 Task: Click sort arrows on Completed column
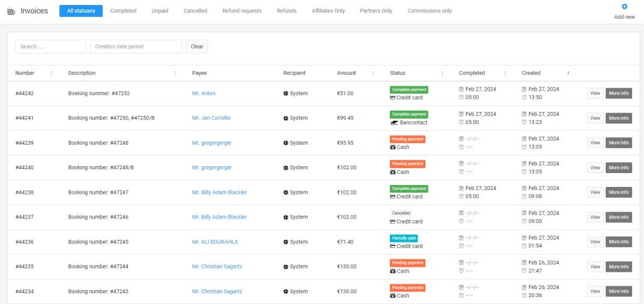coord(505,73)
